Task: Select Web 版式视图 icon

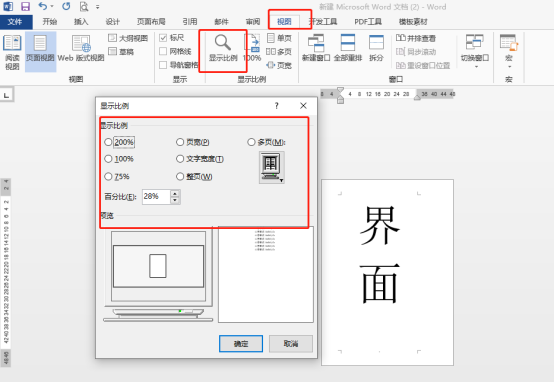Action: point(81,49)
